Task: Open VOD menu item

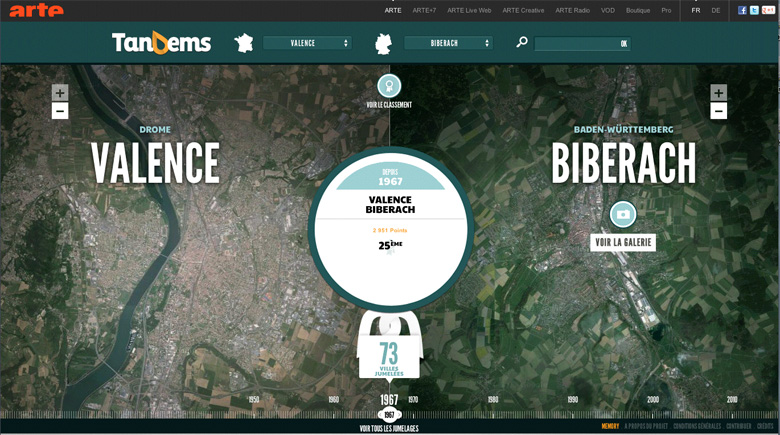Action: point(608,10)
